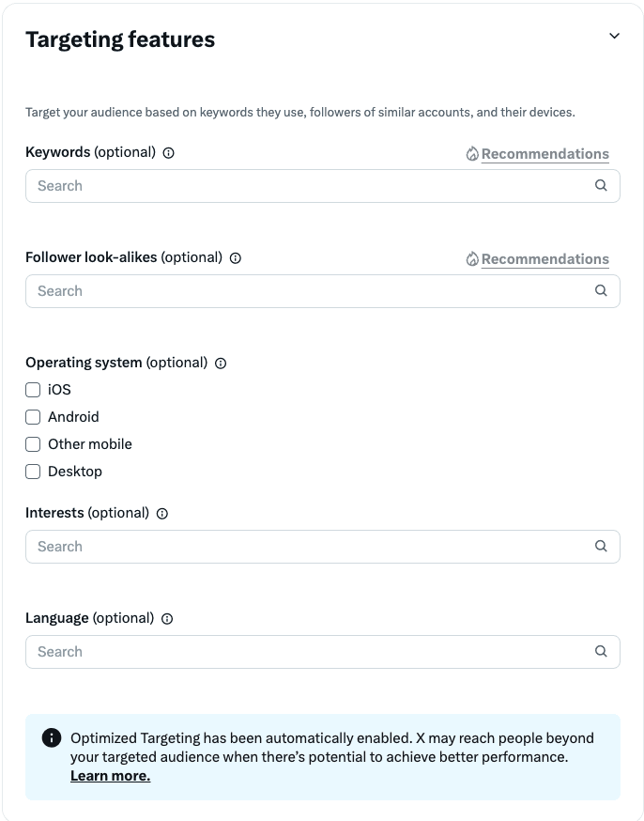Click info icon next to Language
This screenshot has height=821, width=644.
(x=167, y=619)
